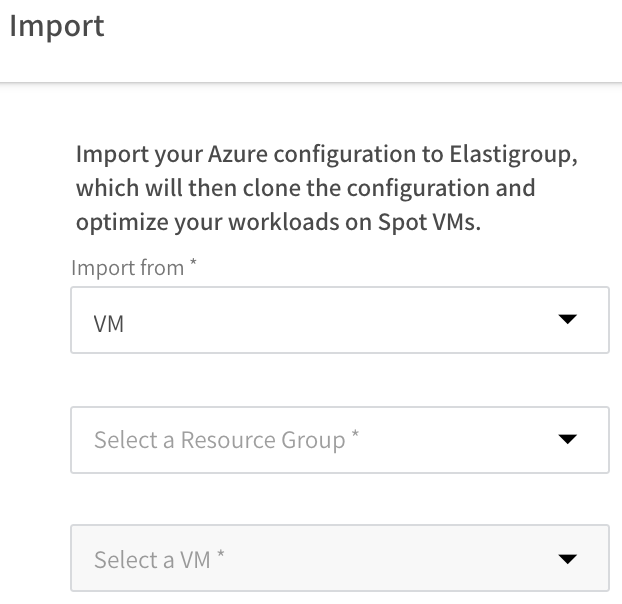The image size is (622, 604).
Task: Click "Spot VMs" in the description text
Action: click(x=439, y=222)
